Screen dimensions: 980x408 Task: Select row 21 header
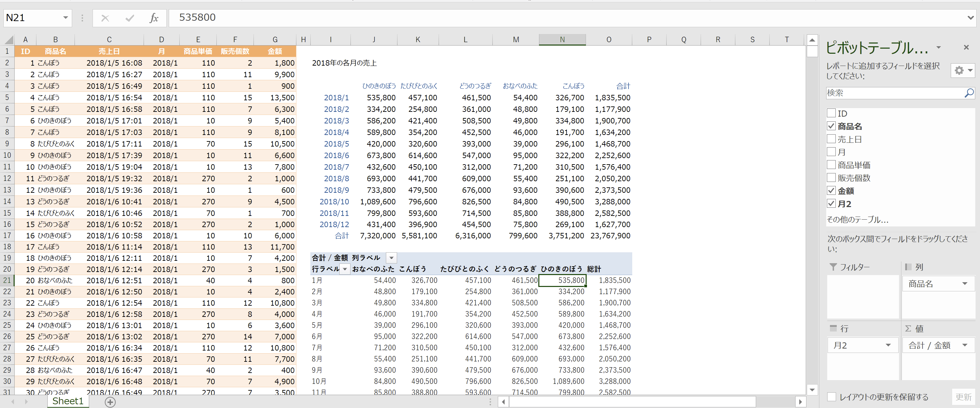point(7,280)
